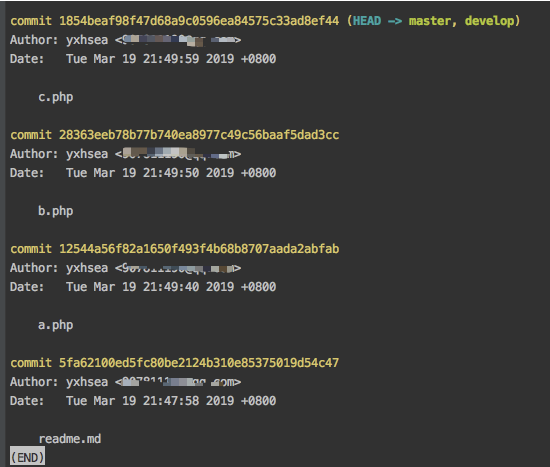
Task: Click the commit hash starting 12544a56
Action: (199, 249)
